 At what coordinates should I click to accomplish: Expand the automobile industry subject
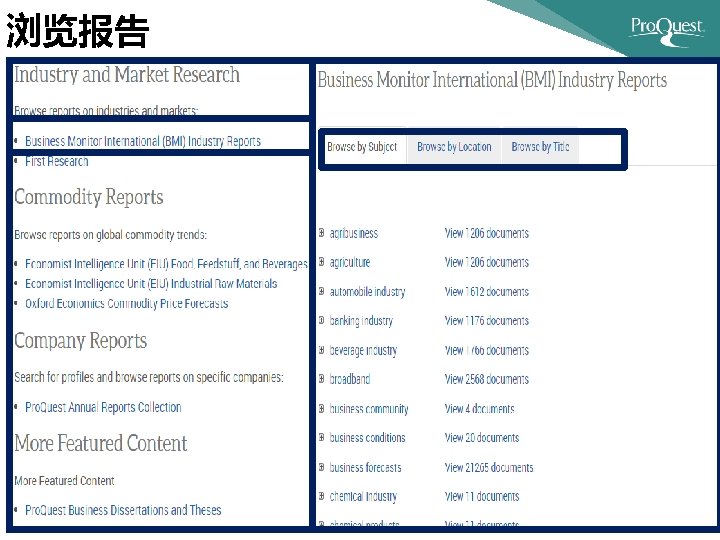tap(321, 291)
